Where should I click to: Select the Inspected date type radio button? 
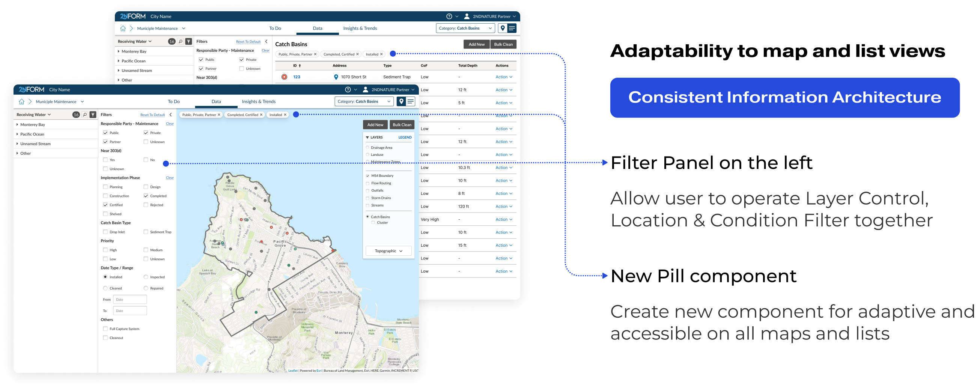click(146, 277)
